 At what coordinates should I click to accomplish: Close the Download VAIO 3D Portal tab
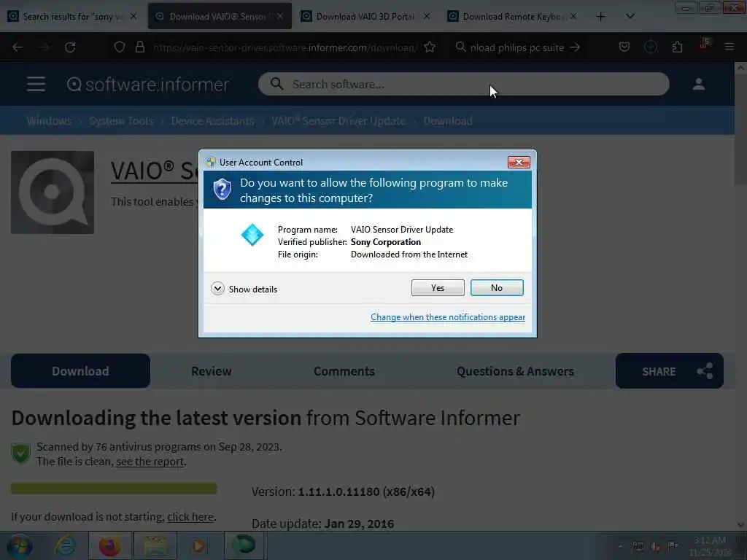click(426, 16)
